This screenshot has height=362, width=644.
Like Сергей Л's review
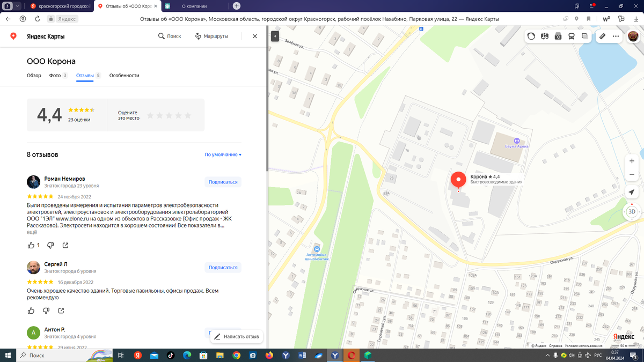click(31, 311)
